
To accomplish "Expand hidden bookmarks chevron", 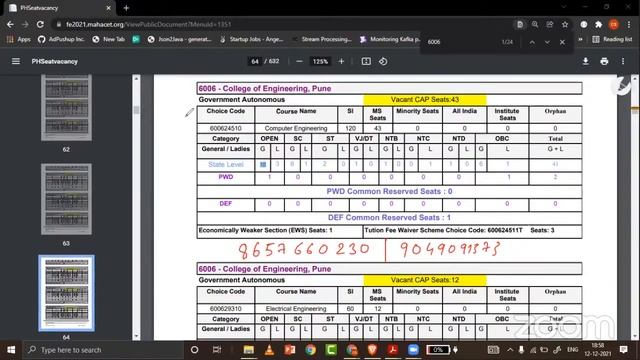I will tap(580, 40).
